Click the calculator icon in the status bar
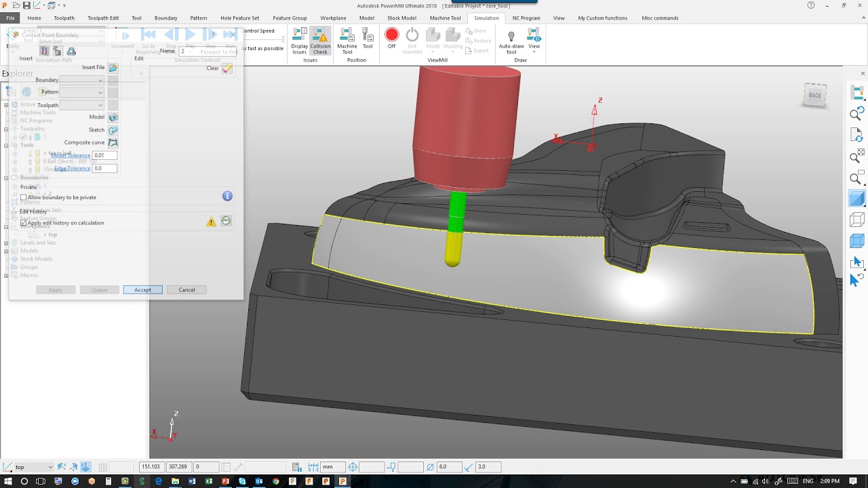This screenshot has height=488, width=868. (297, 467)
